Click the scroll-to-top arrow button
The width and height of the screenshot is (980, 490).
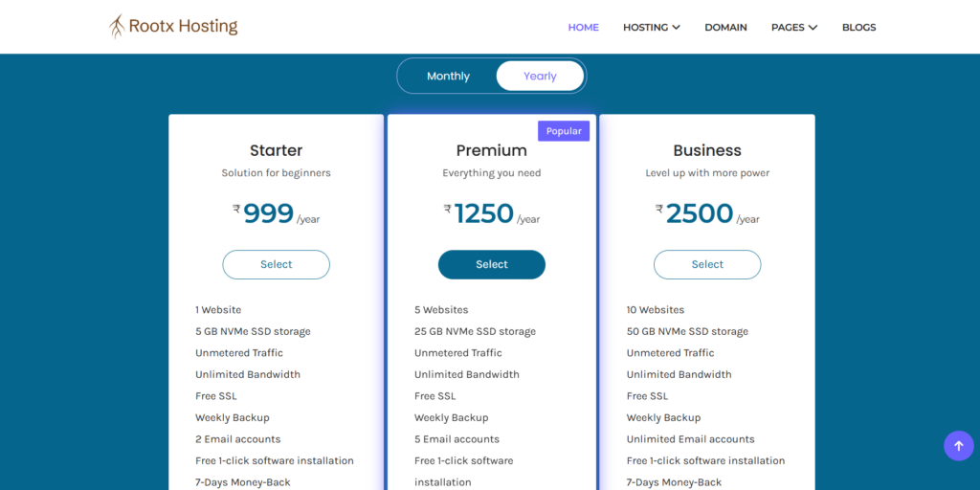click(958, 446)
